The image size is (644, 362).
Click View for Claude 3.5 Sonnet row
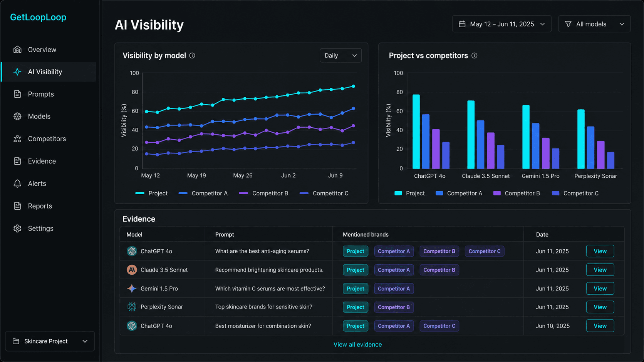click(600, 270)
